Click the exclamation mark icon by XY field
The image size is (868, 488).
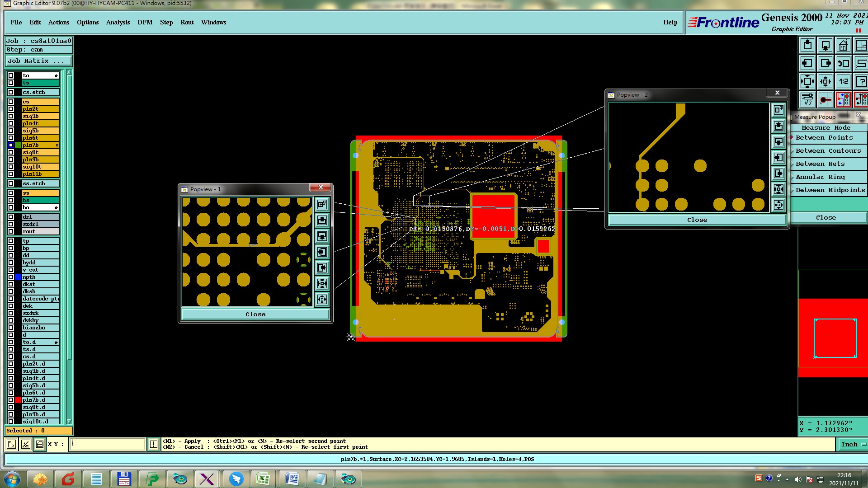tap(154, 444)
